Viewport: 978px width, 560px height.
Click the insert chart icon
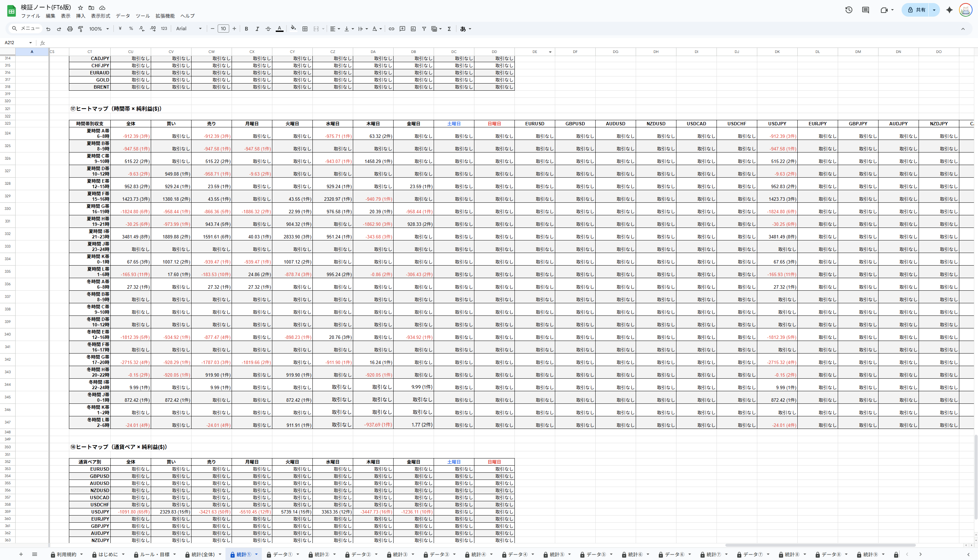pyautogui.click(x=413, y=29)
